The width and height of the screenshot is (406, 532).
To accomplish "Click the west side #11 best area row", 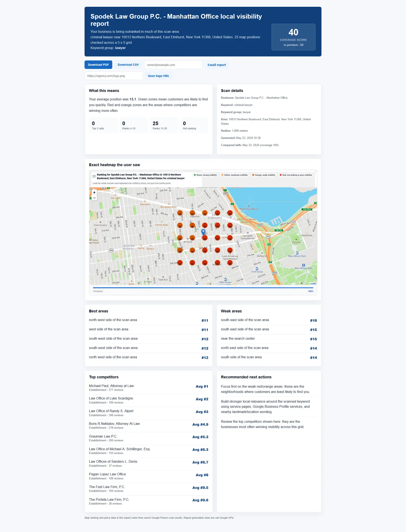I will [148, 329].
